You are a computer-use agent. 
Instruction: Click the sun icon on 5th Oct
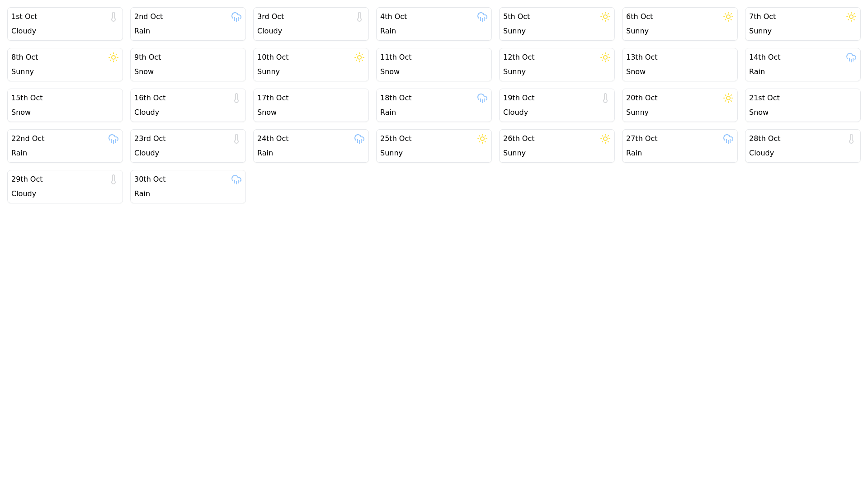(605, 17)
